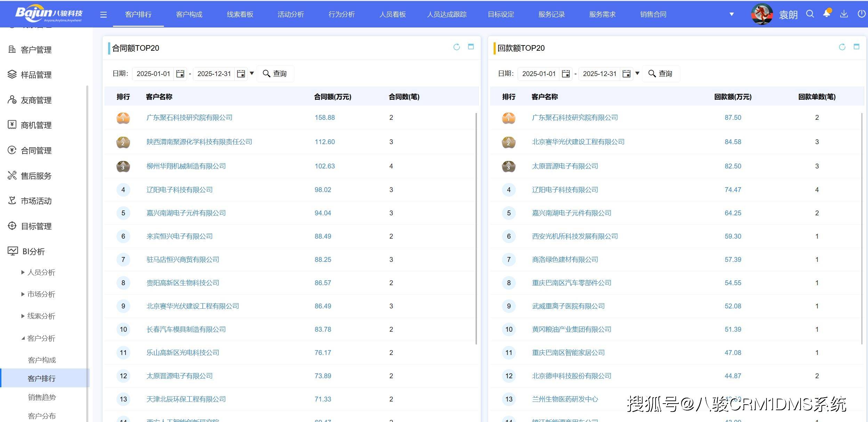Click the power logout icon

point(861,14)
